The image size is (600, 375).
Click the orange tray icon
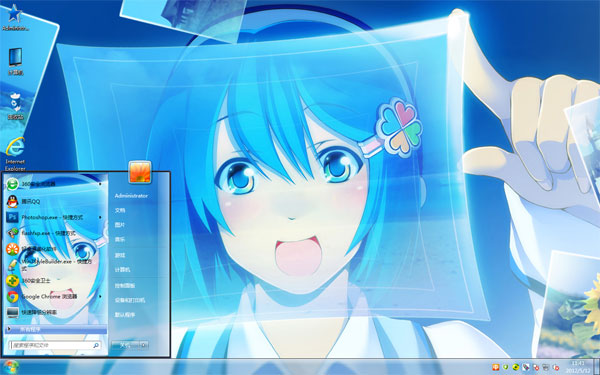pos(496,367)
